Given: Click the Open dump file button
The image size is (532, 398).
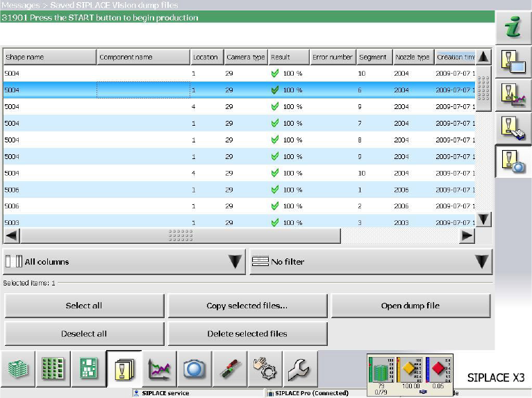Looking at the screenshot, I should pyautogui.click(x=410, y=306).
